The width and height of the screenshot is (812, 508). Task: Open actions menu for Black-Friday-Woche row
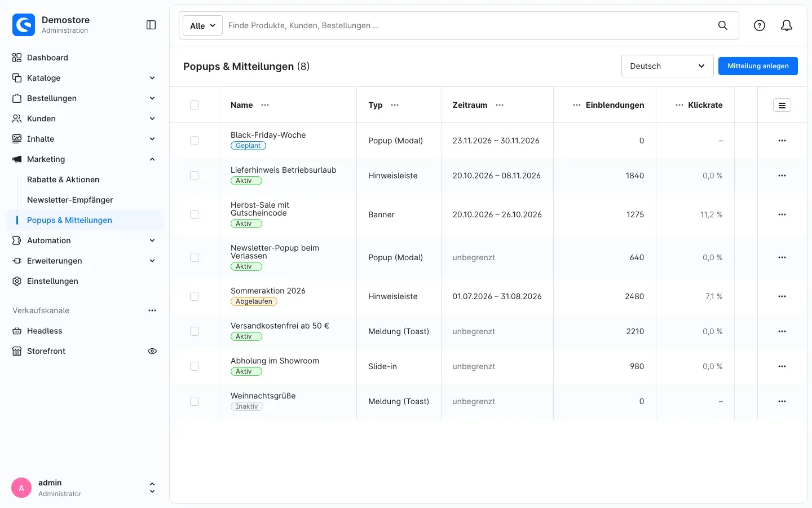[782, 141]
